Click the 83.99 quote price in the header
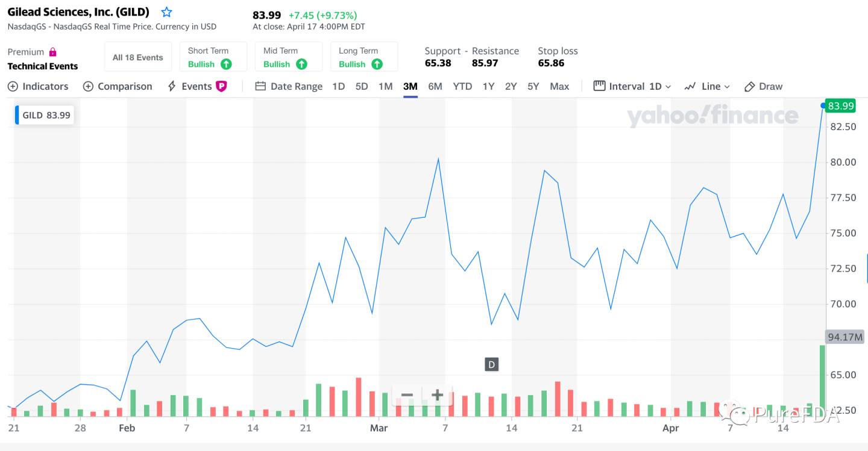The height and width of the screenshot is (451, 868). pyautogui.click(x=267, y=15)
